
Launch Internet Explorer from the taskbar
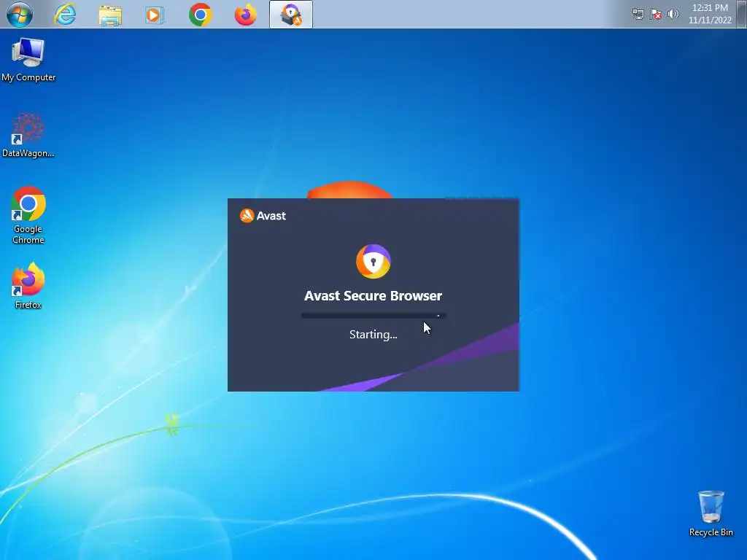pos(65,15)
